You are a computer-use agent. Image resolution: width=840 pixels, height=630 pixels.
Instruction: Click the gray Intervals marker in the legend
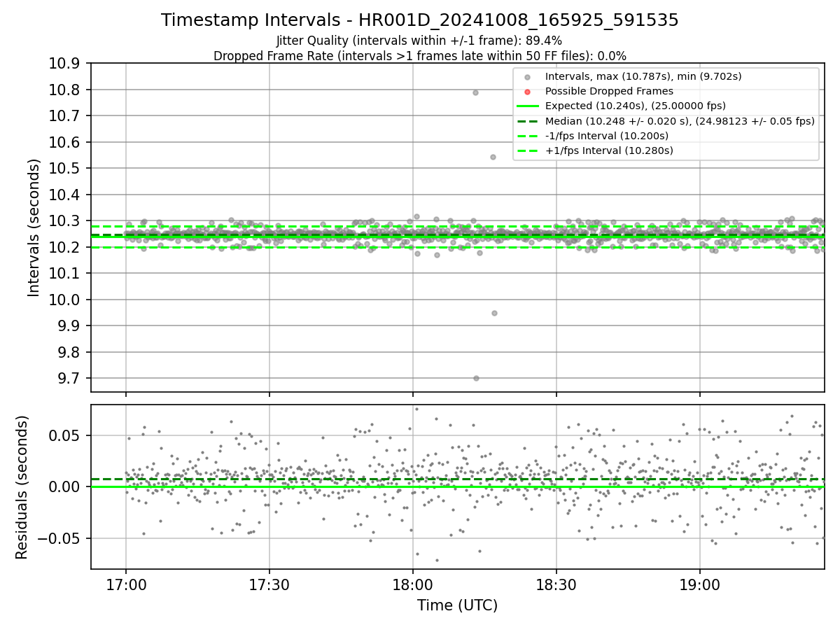(527, 77)
